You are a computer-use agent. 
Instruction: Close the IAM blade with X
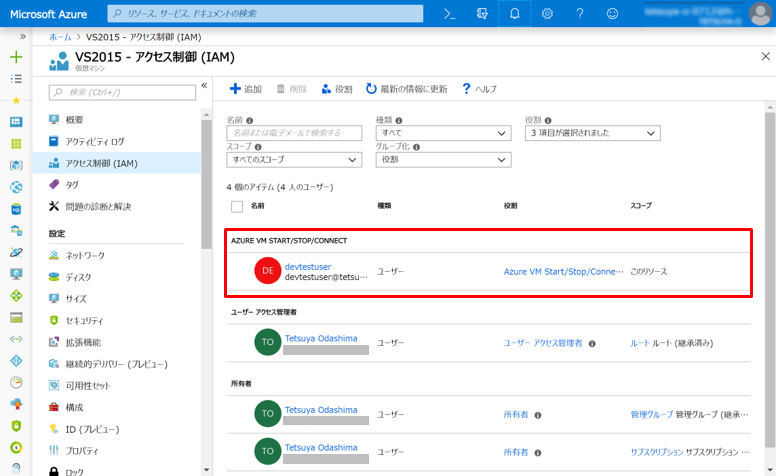(765, 56)
